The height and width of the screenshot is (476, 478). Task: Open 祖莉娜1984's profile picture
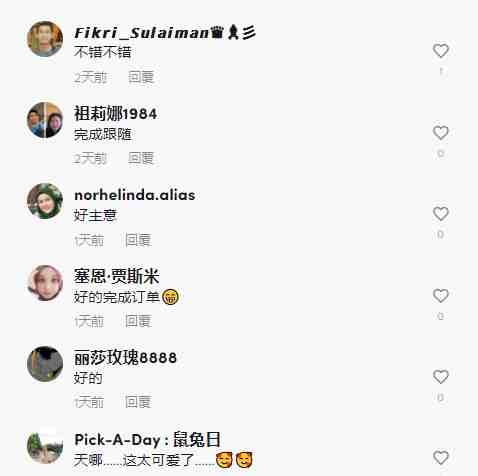(45, 120)
